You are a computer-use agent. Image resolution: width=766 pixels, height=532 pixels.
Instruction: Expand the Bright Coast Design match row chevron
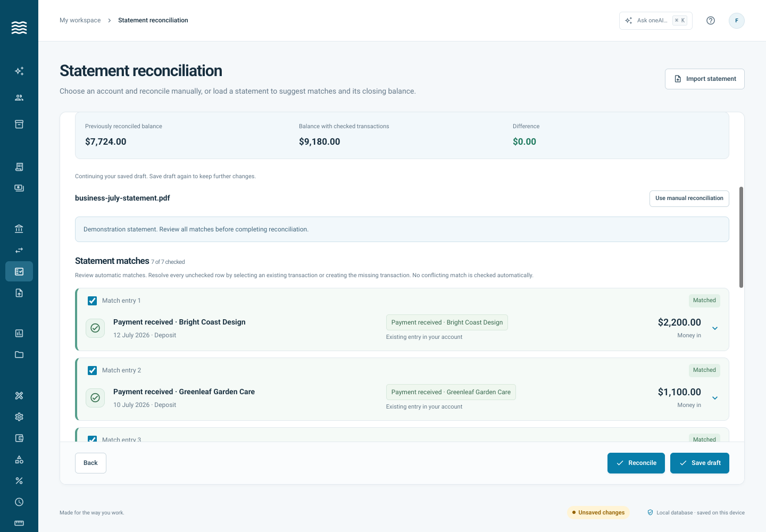[x=715, y=328]
